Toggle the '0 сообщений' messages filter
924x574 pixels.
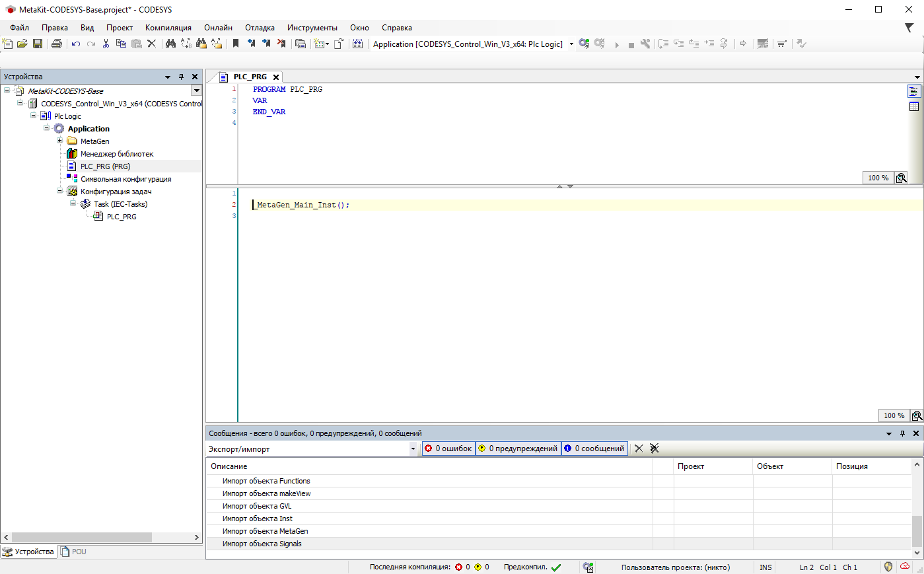(594, 448)
